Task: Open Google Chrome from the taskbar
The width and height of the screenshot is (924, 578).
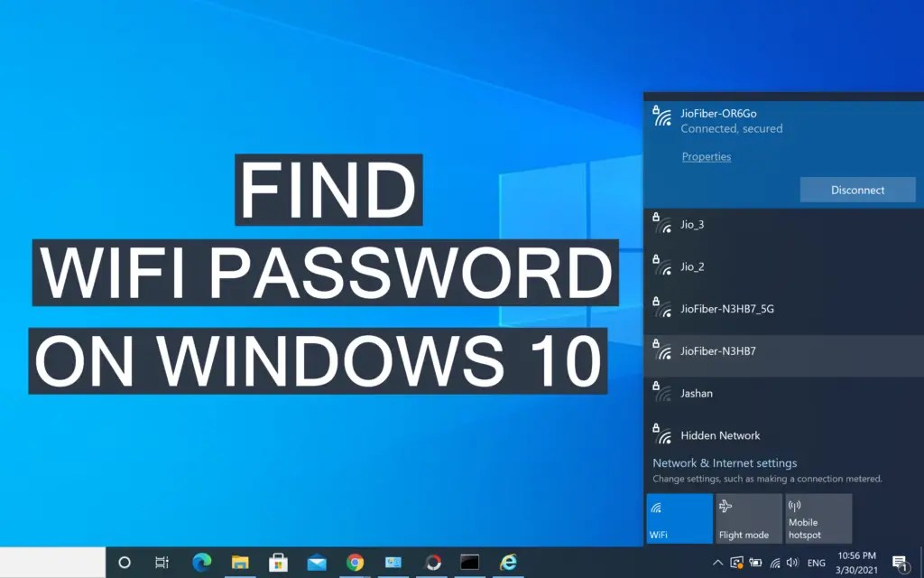Action: [x=355, y=562]
